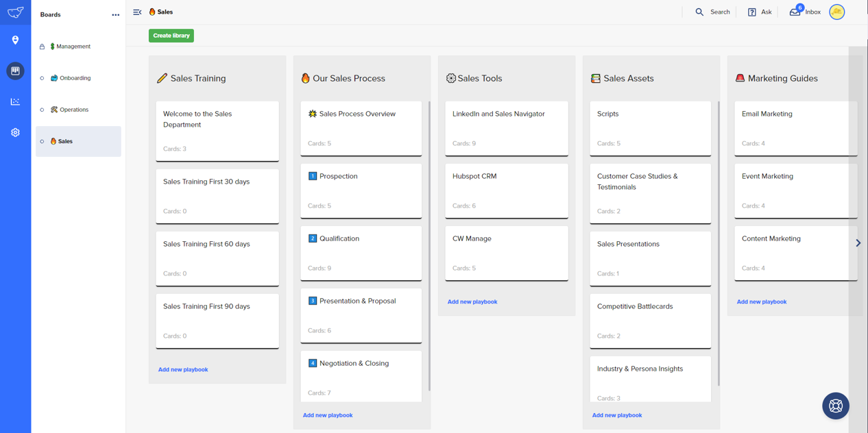
Task: Open the Hubspot CRM playbook card
Action: [x=506, y=190]
